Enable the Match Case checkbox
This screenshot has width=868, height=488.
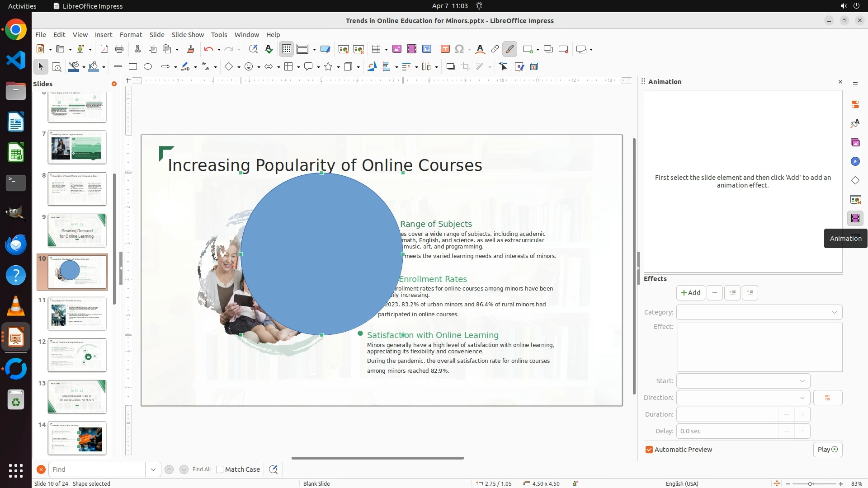click(220, 469)
